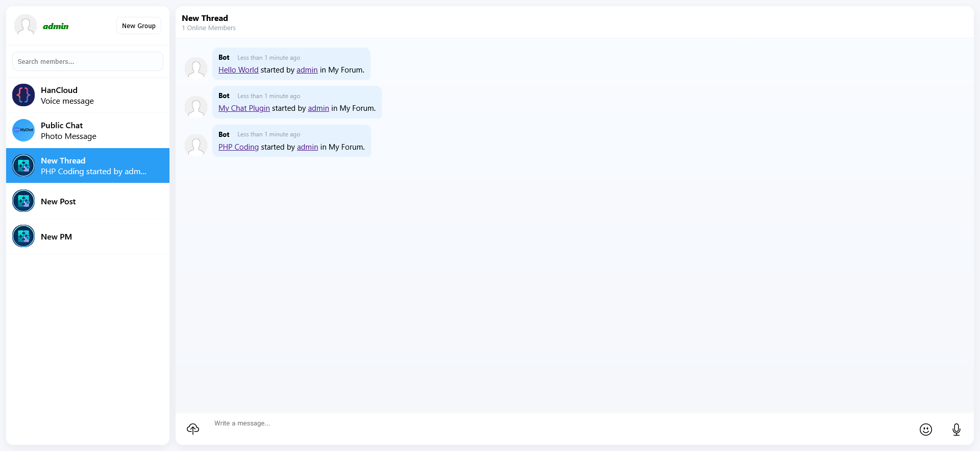
Task: Click the admin profile avatar in sidebar
Action: click(25, 26)
